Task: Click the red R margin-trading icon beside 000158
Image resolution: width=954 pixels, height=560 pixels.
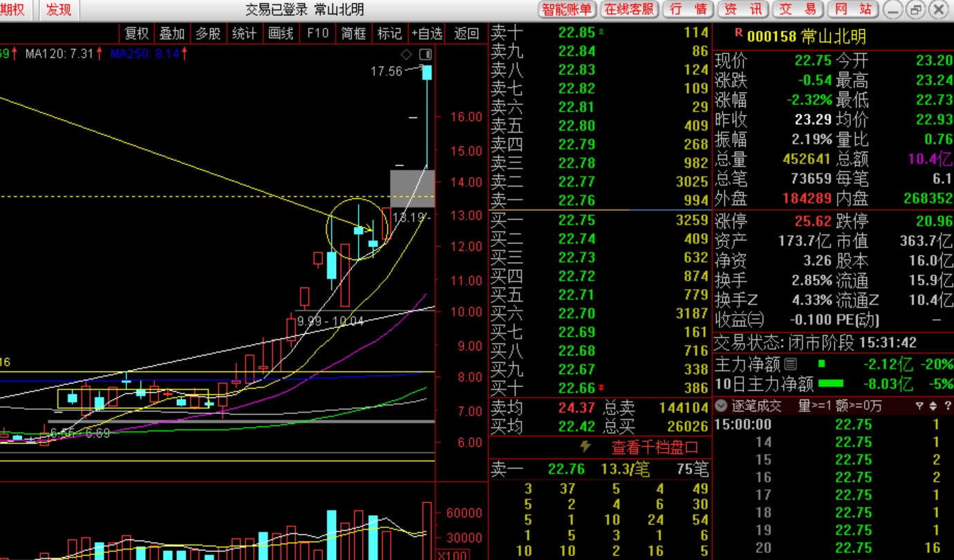Action: click(738, 32)
